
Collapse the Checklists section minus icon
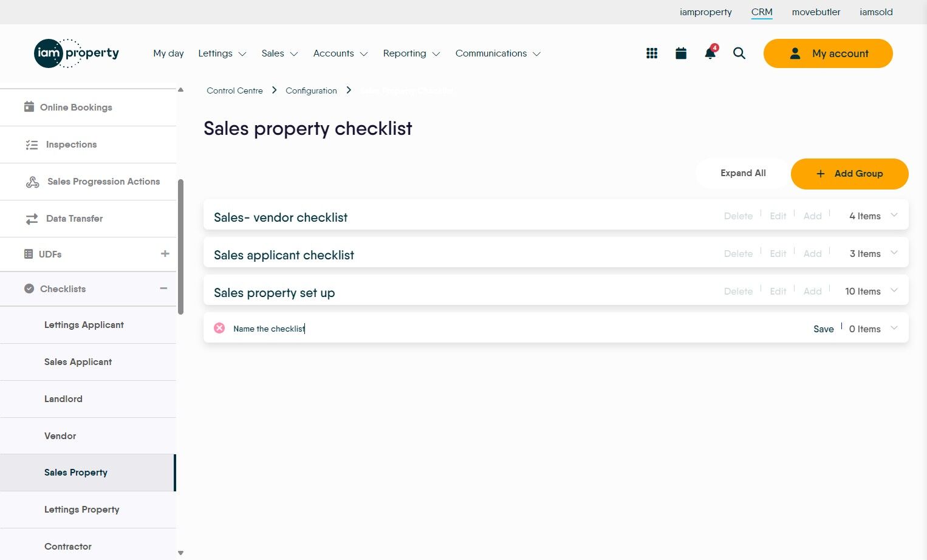[x=163, y=289]
